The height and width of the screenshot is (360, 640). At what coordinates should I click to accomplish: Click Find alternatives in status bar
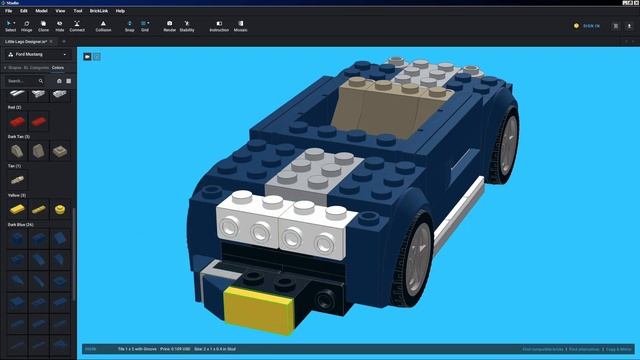tap(584, 349)
